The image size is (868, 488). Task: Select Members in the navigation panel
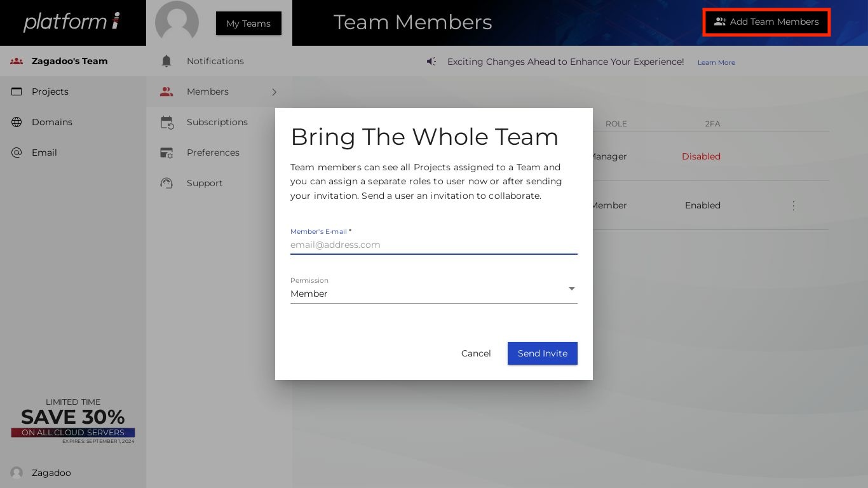click(x=208, y=91)
